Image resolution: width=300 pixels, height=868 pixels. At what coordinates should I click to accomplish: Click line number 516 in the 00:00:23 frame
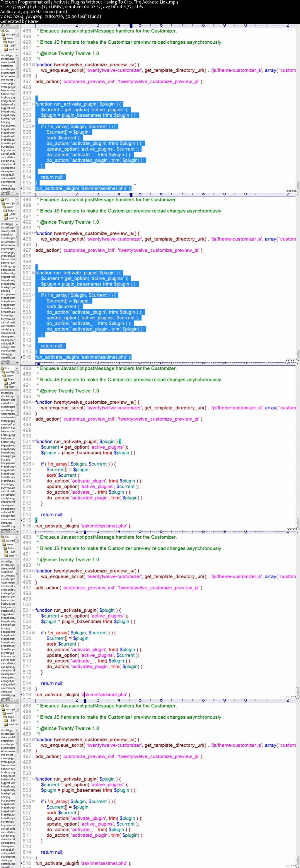(x=27, y=188)
